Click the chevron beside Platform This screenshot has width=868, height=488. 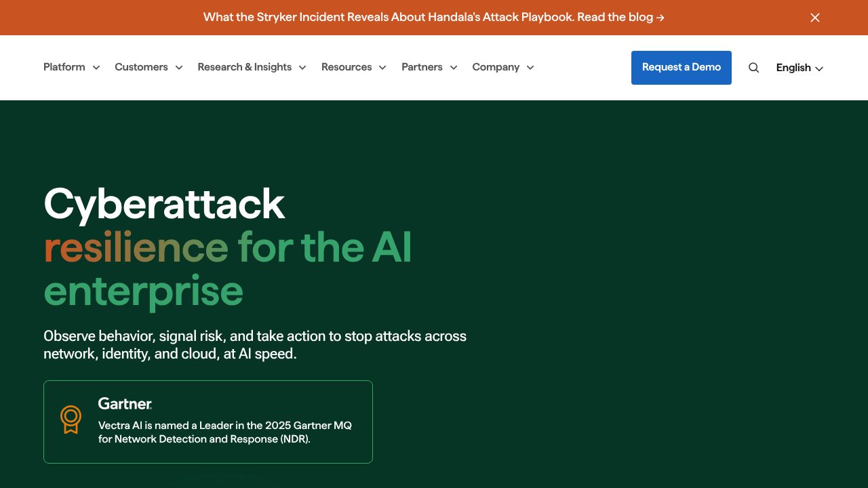96,68
